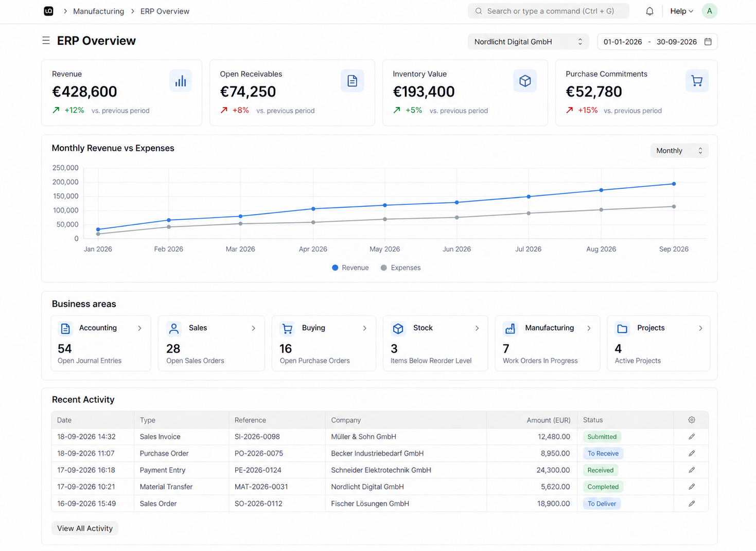Expand the Buying card chevron
Screen dimensions: 756x551
pos(364,328)
